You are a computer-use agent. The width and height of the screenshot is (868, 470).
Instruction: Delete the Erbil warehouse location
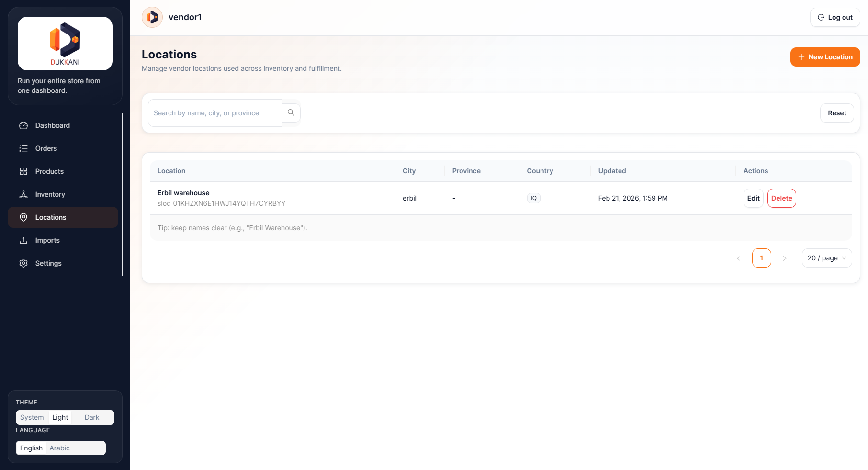781,198
